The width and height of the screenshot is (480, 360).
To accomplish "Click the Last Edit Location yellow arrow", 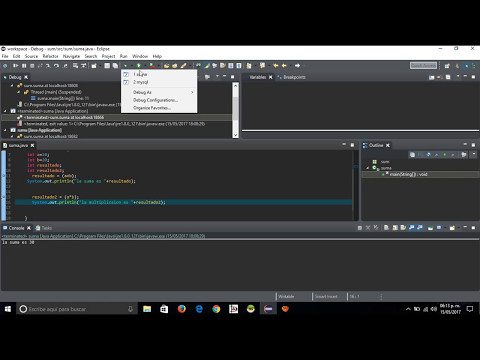I will coord(276,66).
